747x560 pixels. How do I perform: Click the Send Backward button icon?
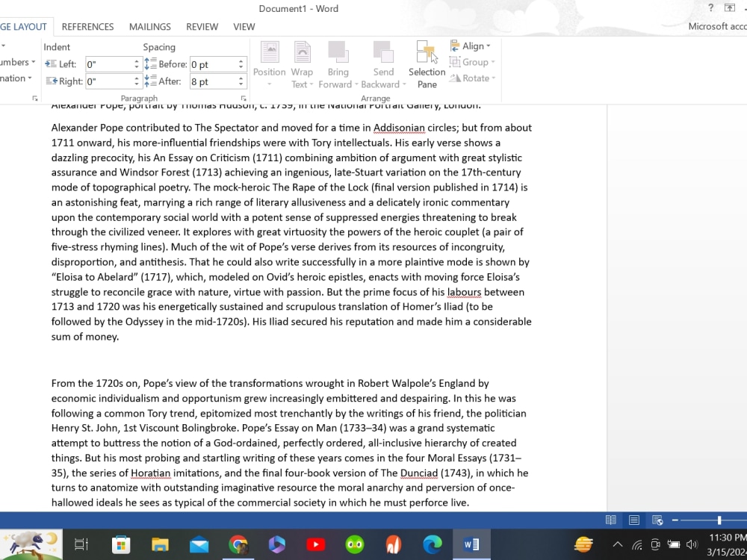(x=383, y=52)
